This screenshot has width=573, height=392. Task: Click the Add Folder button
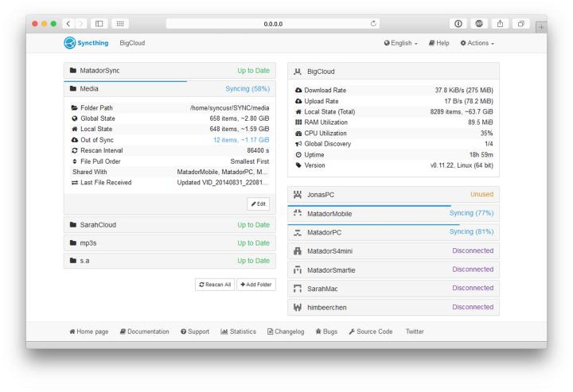256,285
